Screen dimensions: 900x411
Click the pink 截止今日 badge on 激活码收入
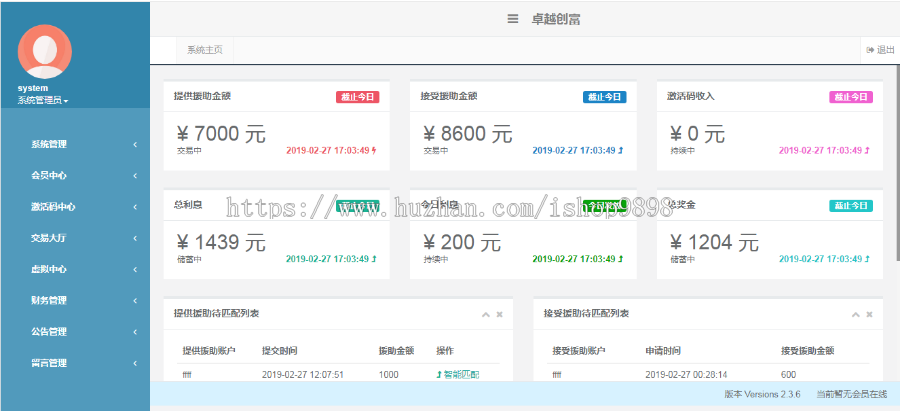(x=851, y=97)
